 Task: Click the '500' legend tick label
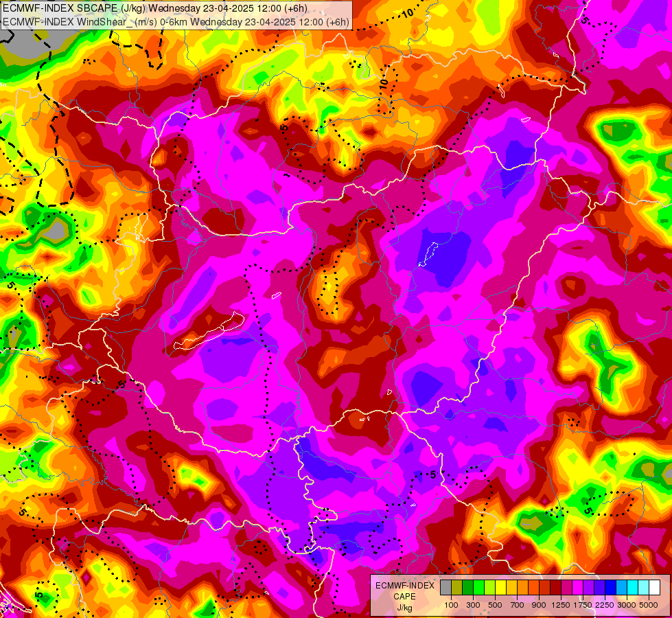(495, 605)
